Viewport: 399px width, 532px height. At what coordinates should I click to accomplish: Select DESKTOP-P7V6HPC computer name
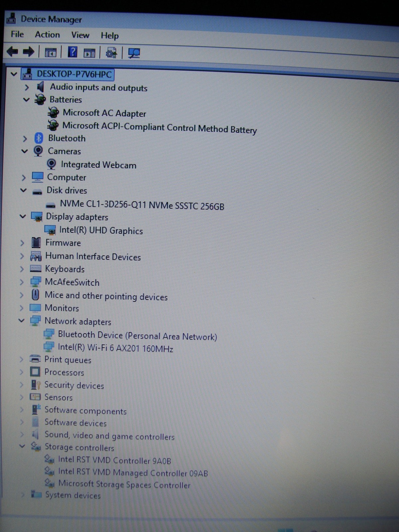[74, 74]
